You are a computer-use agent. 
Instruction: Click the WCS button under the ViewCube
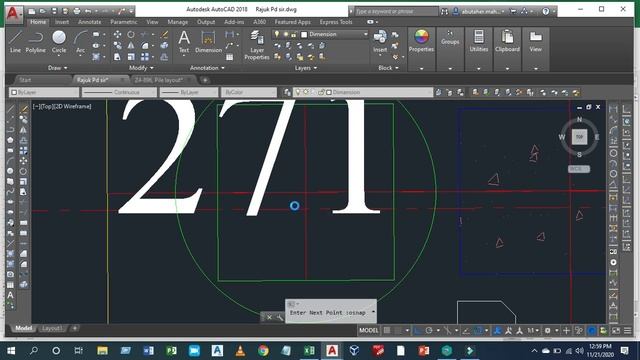[x=579, y=169]
